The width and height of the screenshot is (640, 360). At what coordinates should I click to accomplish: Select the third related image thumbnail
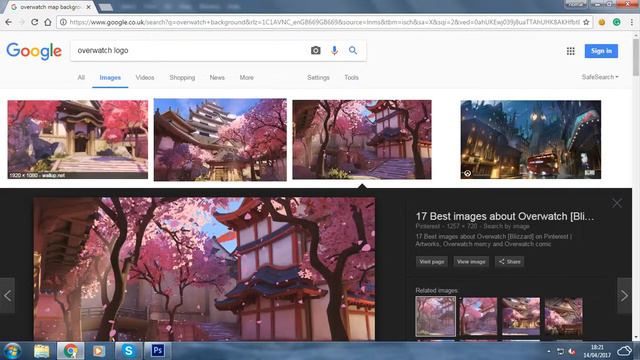[x=521, y=316]
